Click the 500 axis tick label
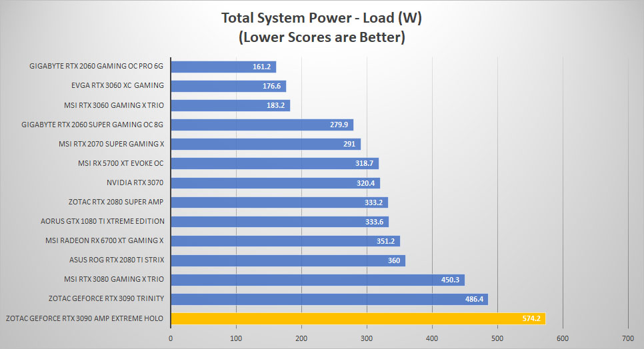Screen dimensions: 644x349 (x=497, y=338)
